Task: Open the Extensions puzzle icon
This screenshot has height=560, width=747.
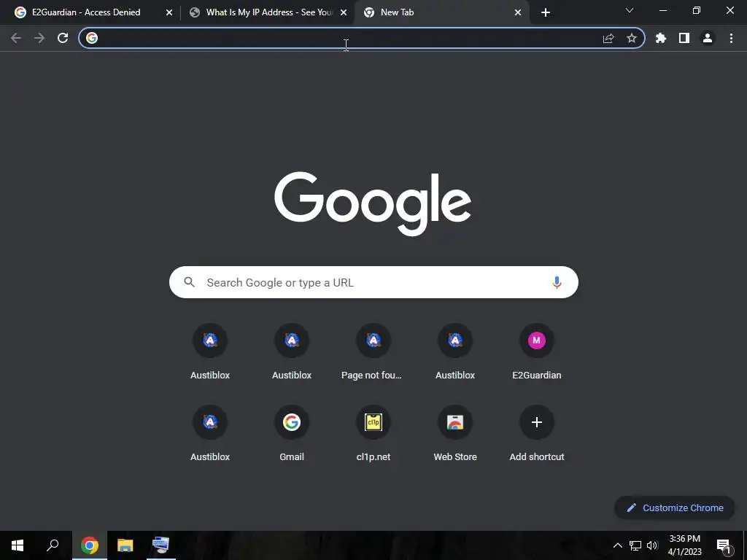Action: 661,38
